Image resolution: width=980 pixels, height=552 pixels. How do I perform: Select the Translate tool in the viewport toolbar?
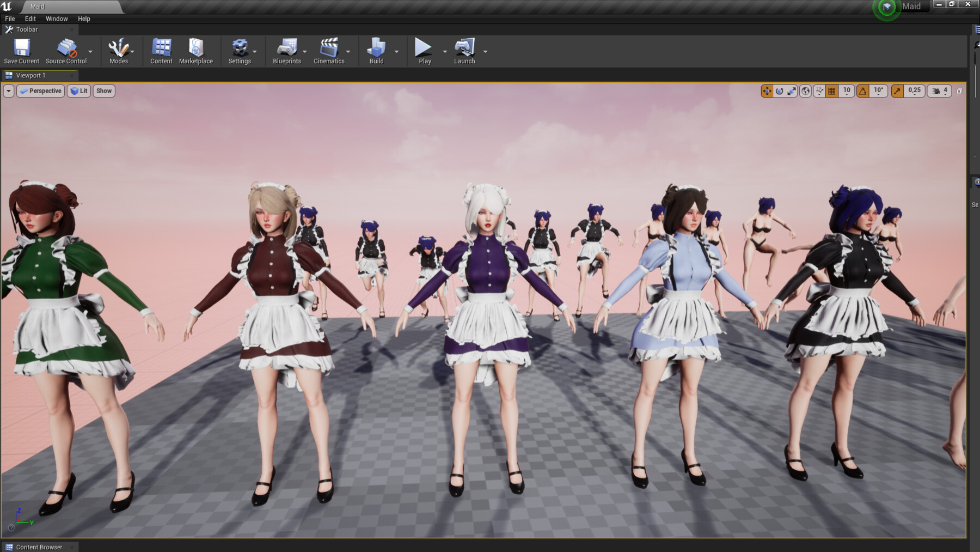pyautogui.click(x=767, y=91)
